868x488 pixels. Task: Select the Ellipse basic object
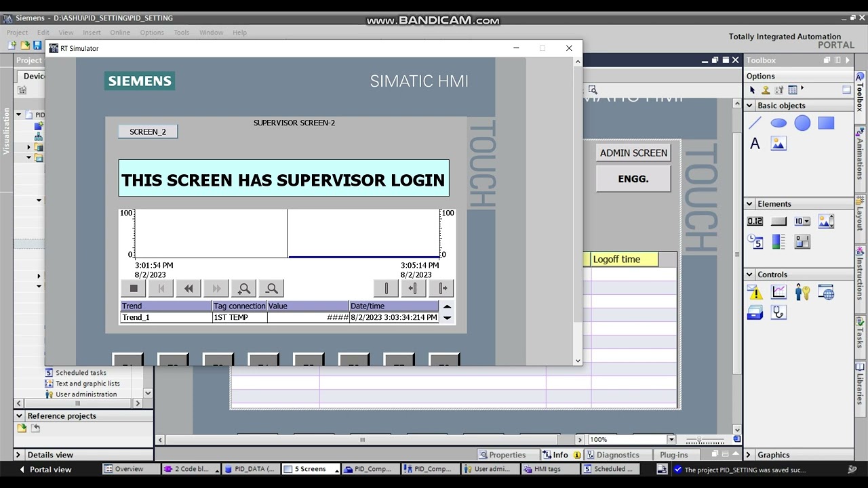point(778,123)
